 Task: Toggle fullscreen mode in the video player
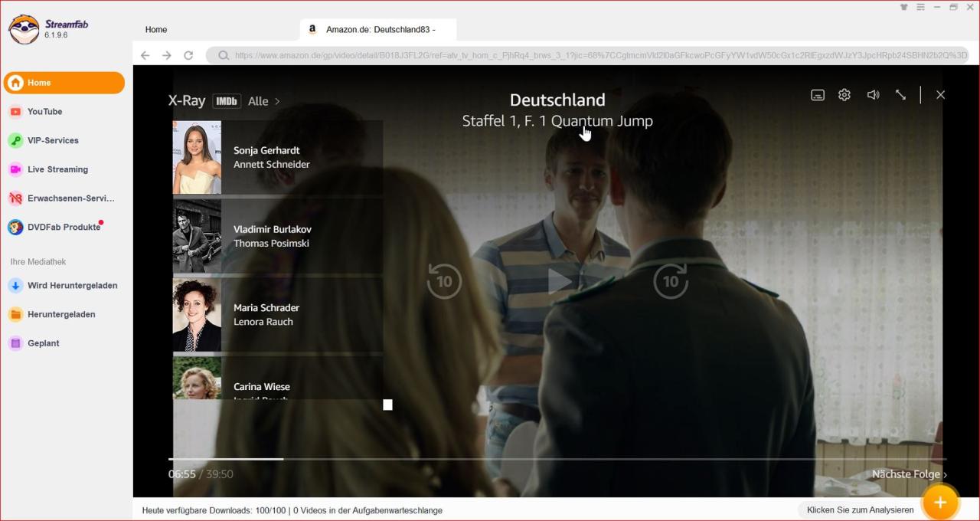coord(901,95)
